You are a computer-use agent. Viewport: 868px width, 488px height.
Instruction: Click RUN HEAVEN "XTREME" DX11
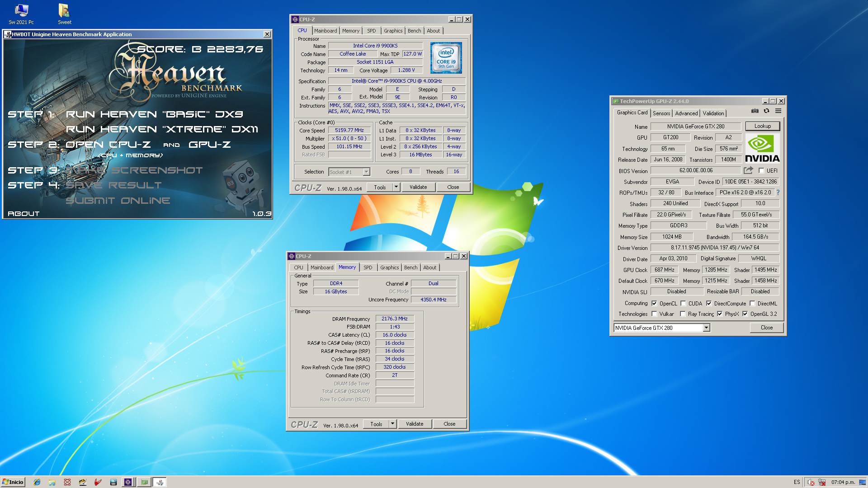[x=162, y=129]
